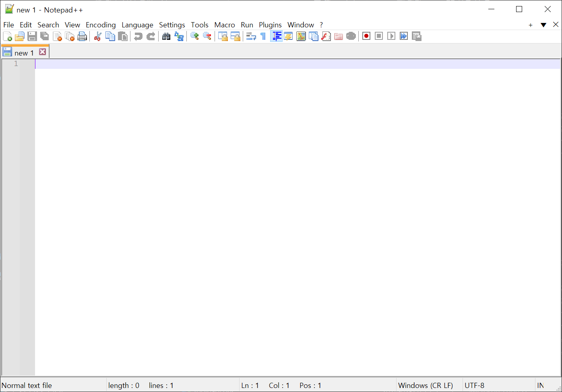Paste from clipboard via toolbar icon
Screen dimensions: 562x392
pos(123,36)
